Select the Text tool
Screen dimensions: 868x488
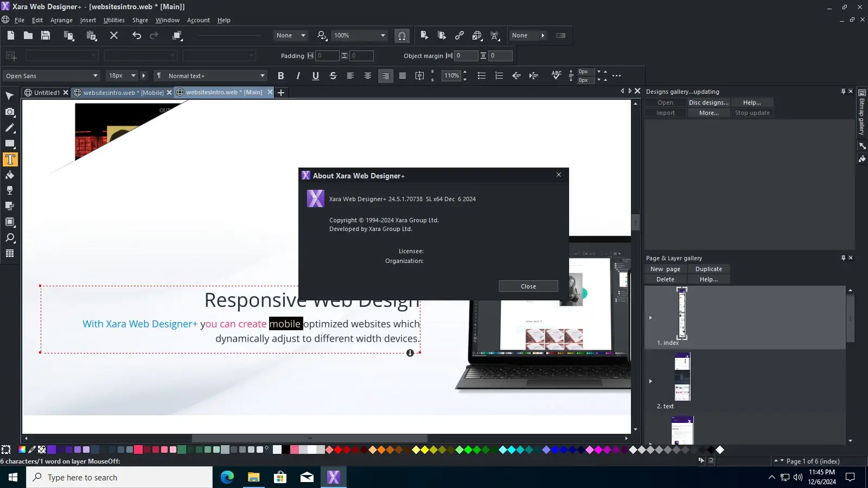coord(10,159)
